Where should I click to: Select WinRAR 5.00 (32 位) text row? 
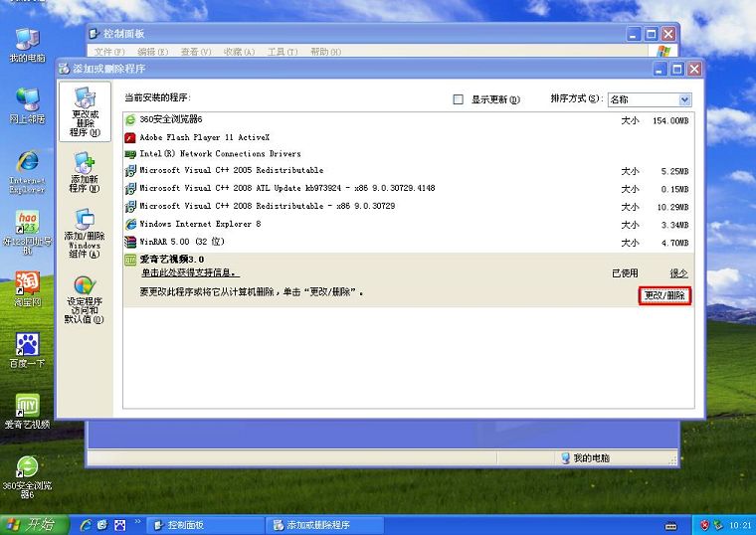click(182, 242)
